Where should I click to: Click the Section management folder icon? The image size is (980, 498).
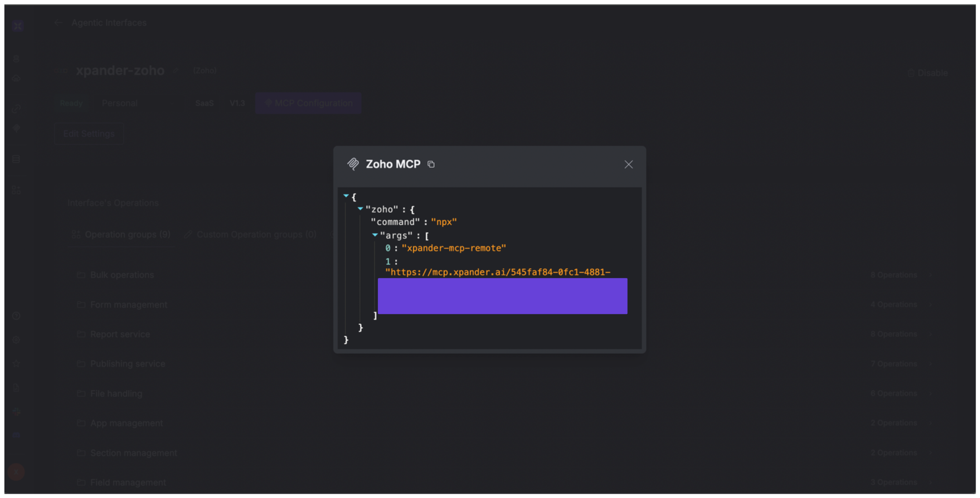81,453
